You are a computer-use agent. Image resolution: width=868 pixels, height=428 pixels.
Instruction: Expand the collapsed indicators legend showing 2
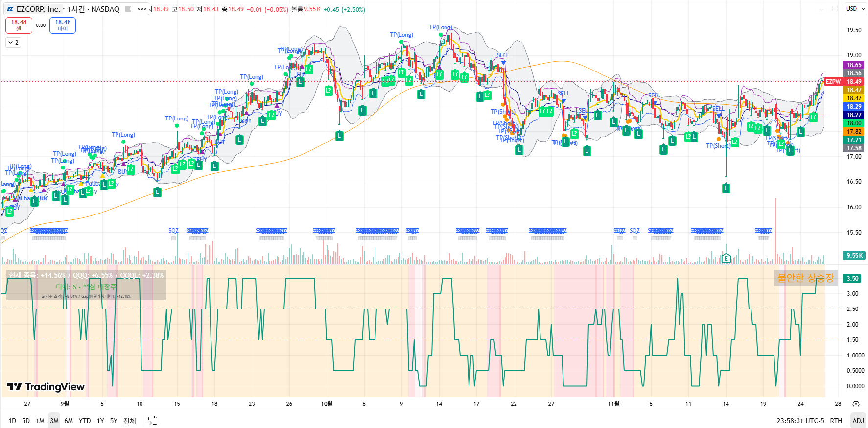[x=13, y=43]
